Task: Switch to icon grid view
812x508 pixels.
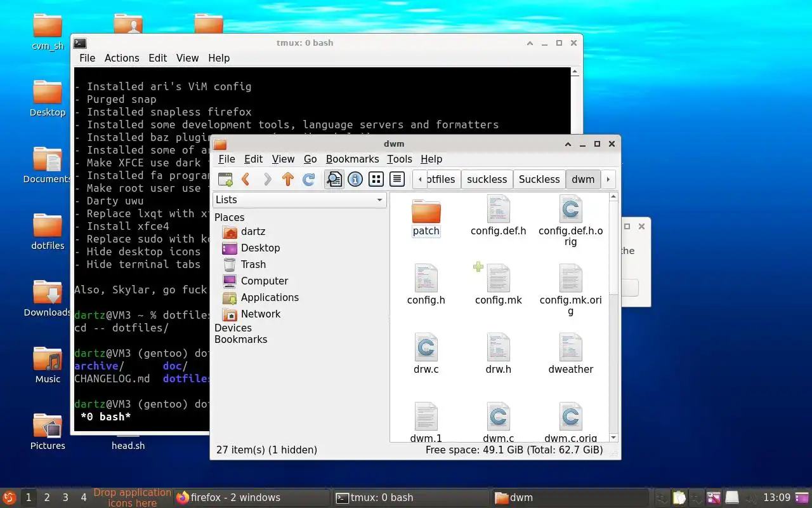Action: [x=376, y=179]
